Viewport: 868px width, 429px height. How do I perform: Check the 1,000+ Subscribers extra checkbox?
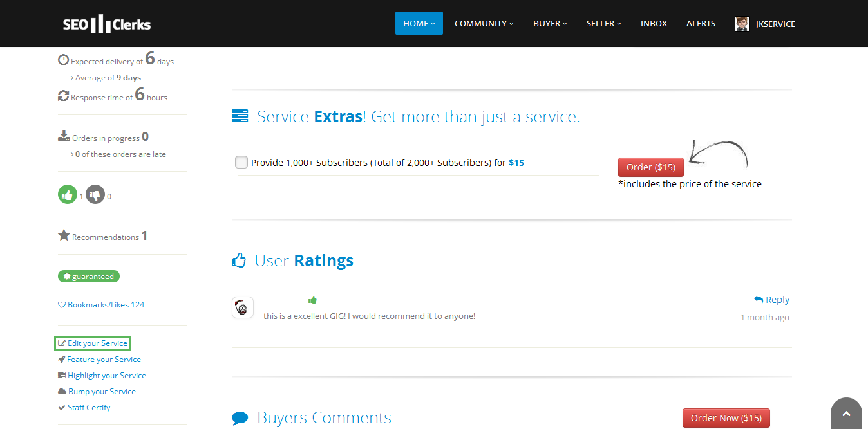241,163
